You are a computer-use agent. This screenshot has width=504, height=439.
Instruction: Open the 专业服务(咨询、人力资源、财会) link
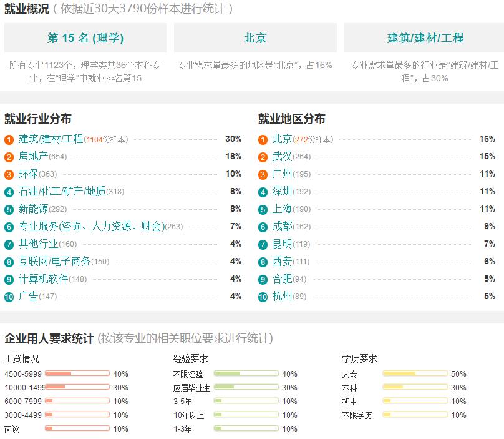92,226
